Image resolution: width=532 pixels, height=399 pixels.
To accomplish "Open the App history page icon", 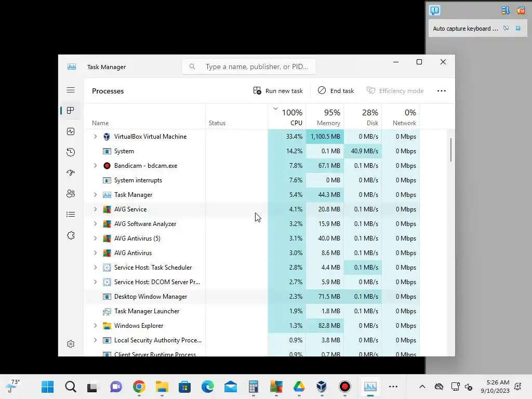I will (71, 152).
